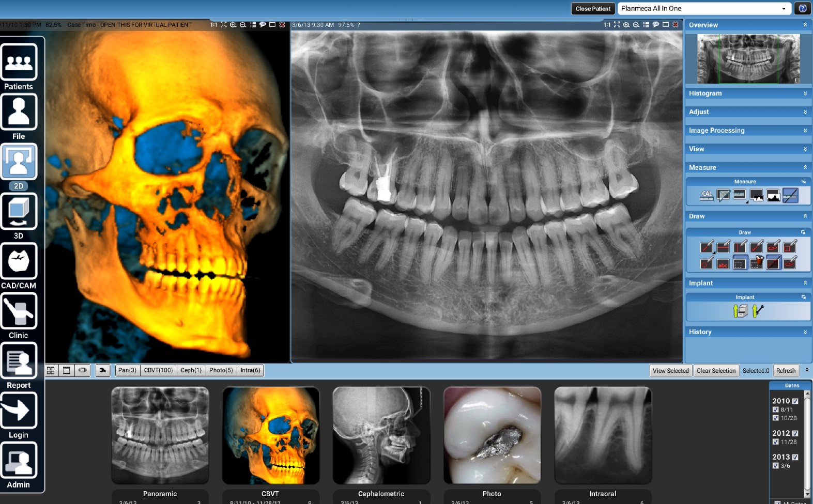This screenshot has width=813, height=504.
Task: Expand the Image Processing section
Action: tap(747, 131)
